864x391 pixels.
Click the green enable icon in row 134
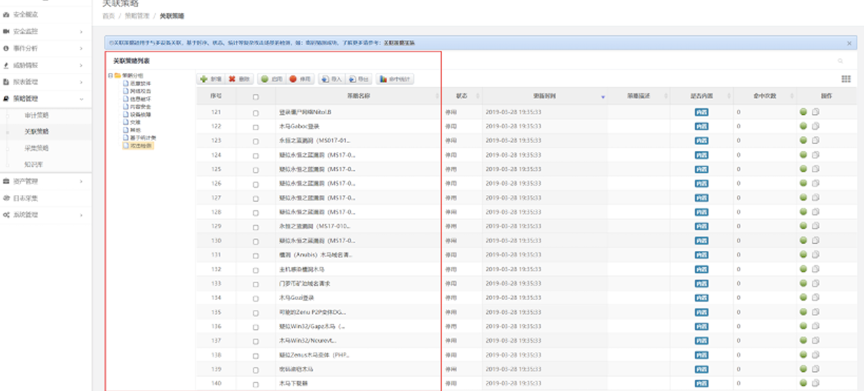point(803,298)
